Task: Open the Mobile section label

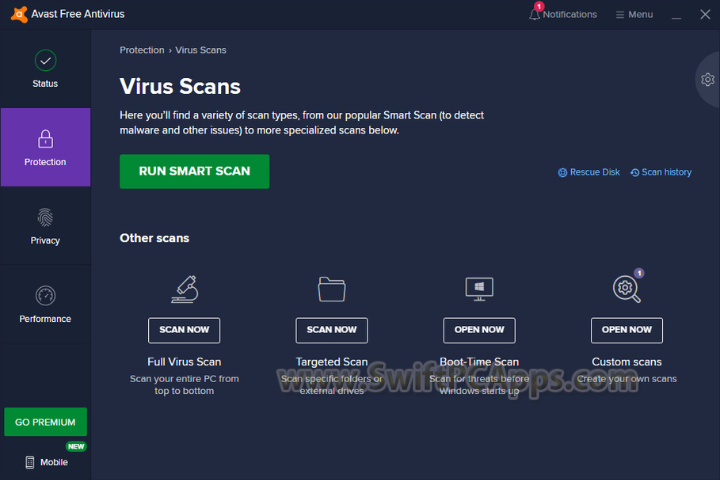Action: click(x=54, y=462)
